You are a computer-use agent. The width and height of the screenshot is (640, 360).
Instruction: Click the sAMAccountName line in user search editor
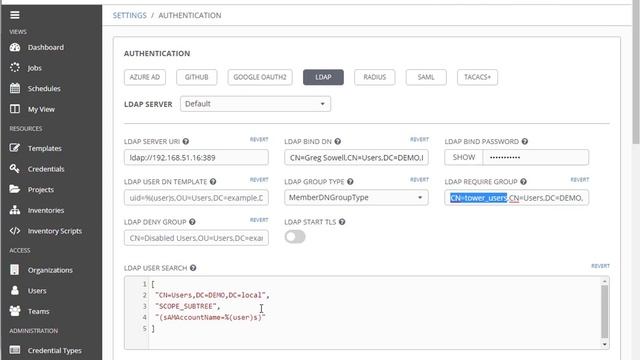210,317
